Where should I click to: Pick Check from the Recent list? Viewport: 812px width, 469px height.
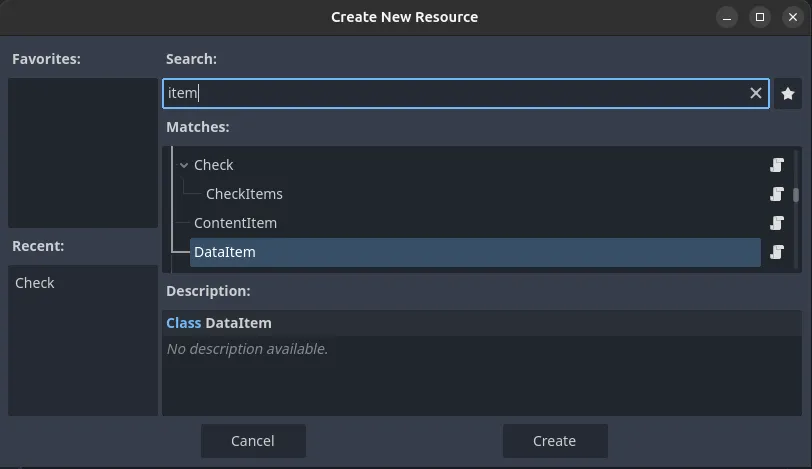coord(35,283)
